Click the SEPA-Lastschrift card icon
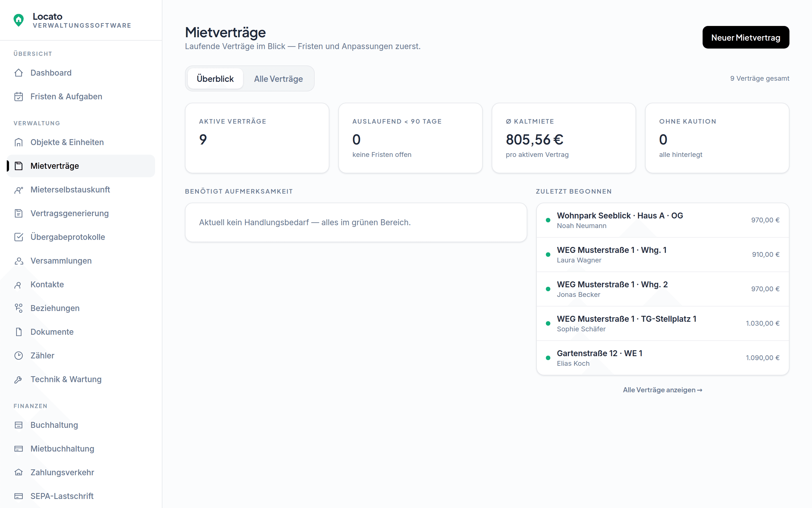The width and height of the screenshot is (812, 508). [18, 496]
